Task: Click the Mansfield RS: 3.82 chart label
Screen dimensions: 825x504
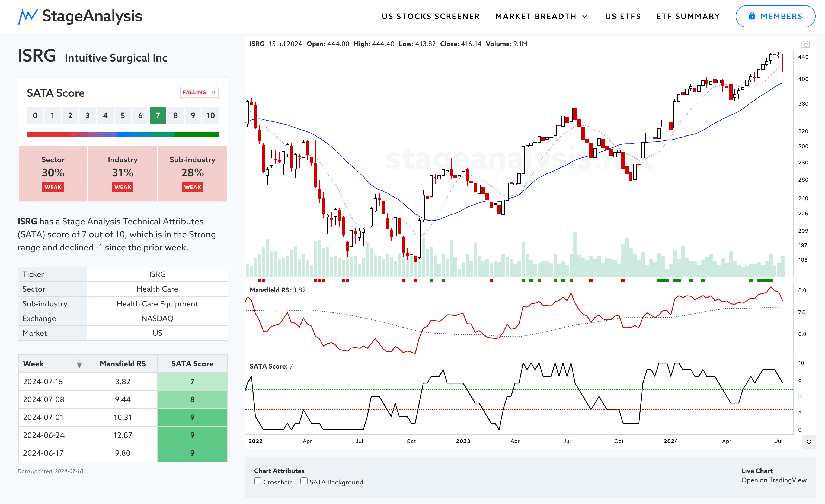Action: coord(277,290)
